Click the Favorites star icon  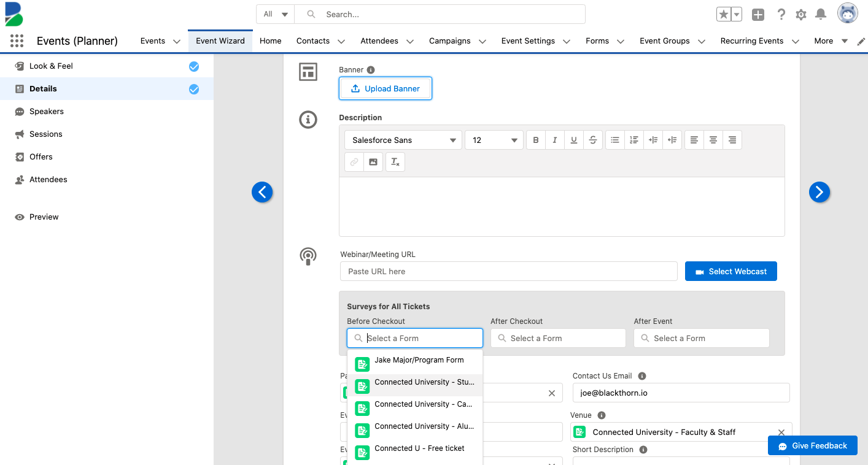[x=724, y=15]
